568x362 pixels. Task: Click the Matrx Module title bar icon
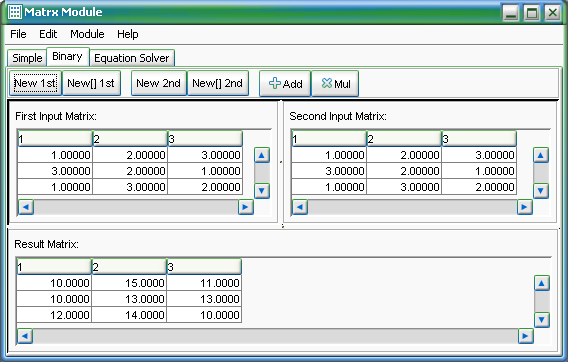pos(14,12)
